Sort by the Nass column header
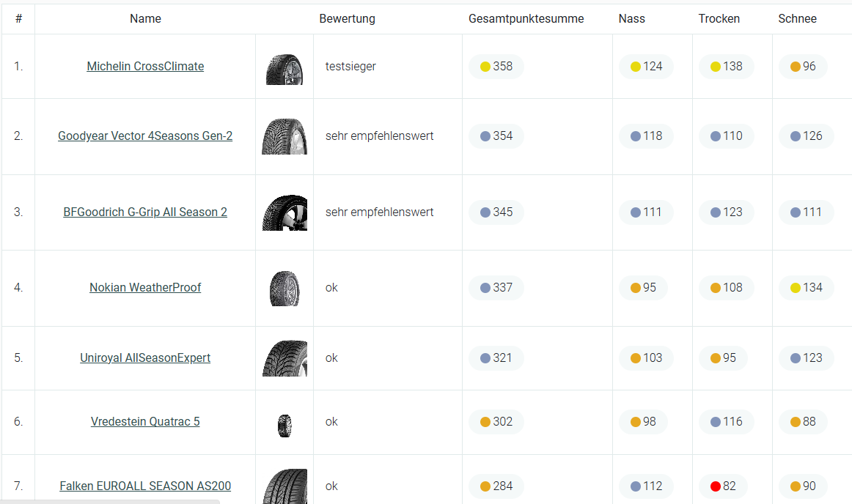852x504 pixels. coord(631,18)
